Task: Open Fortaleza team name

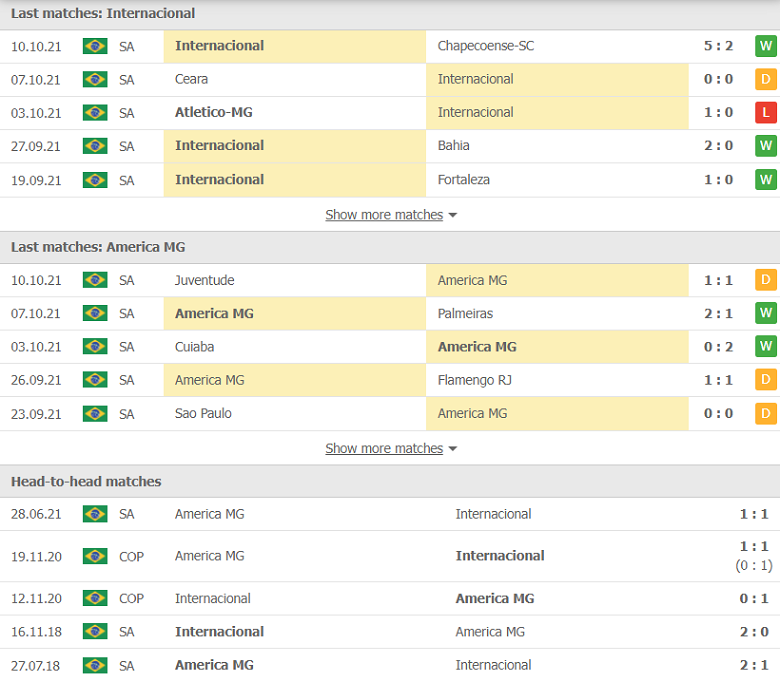Action: [x=464, y=180]
